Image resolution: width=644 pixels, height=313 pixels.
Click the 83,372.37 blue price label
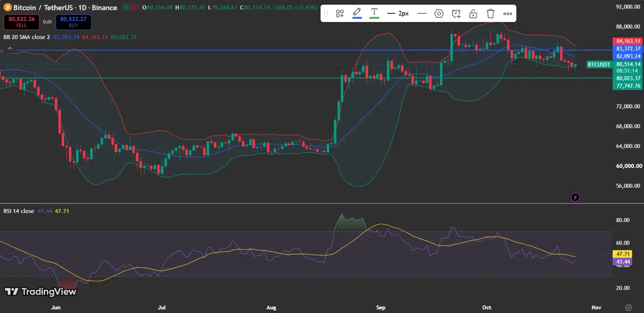(628, 49)
